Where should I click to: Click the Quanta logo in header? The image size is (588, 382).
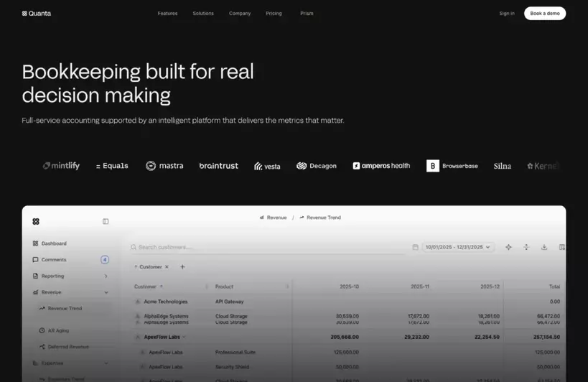[x=37, y=14]
